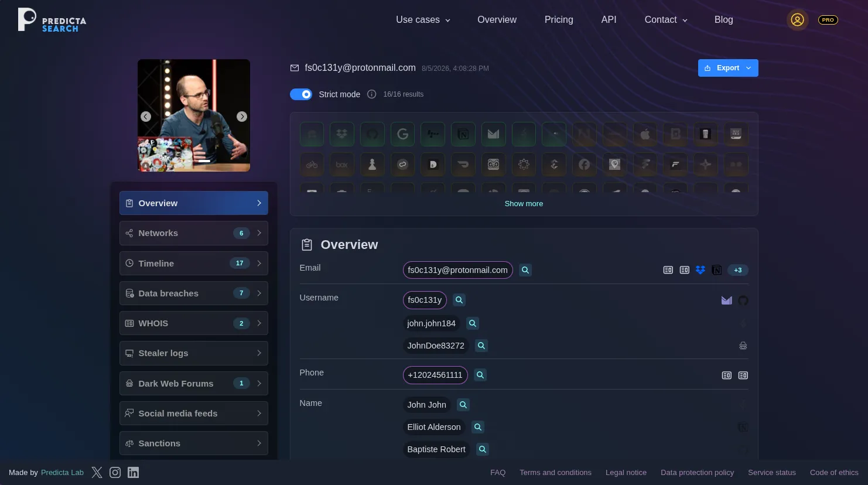Viewport: 868px width, 485px height.
Task: Open the Flickr two-dot icon in the grid
Action: [x=736, y=165]
